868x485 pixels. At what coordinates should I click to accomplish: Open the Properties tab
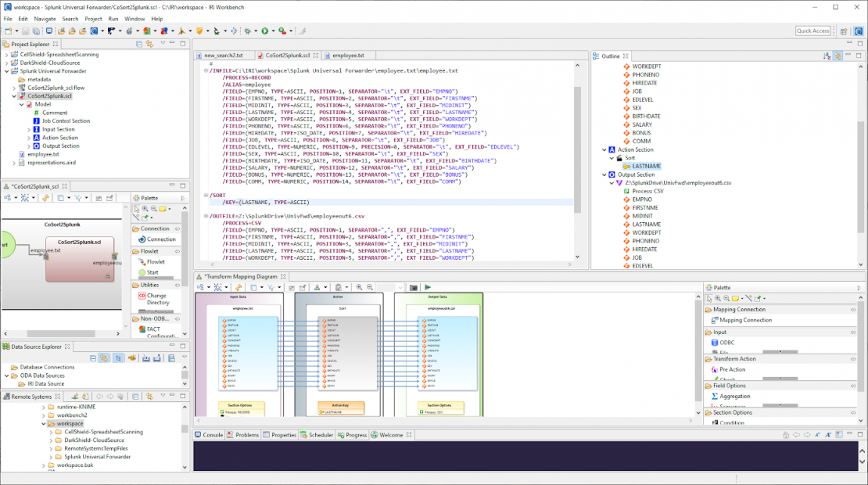[x=279, y=435]
